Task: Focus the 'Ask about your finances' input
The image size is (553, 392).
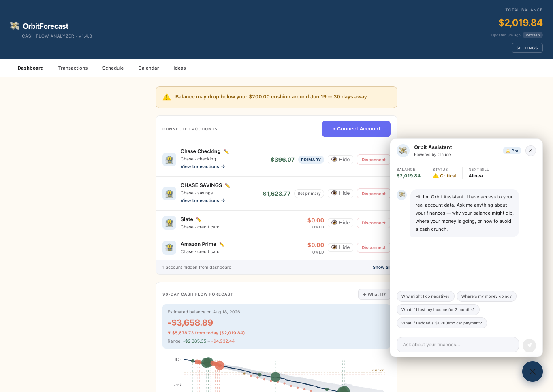Action: tap(458, 345)
